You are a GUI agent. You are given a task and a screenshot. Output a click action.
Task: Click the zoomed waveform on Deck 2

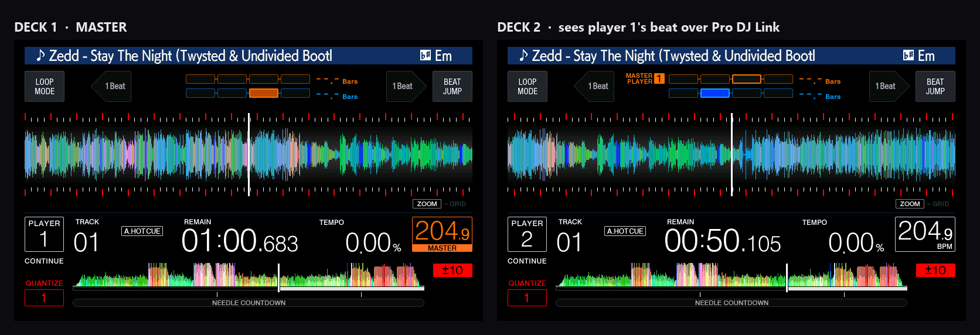click(x=731, y=155)
